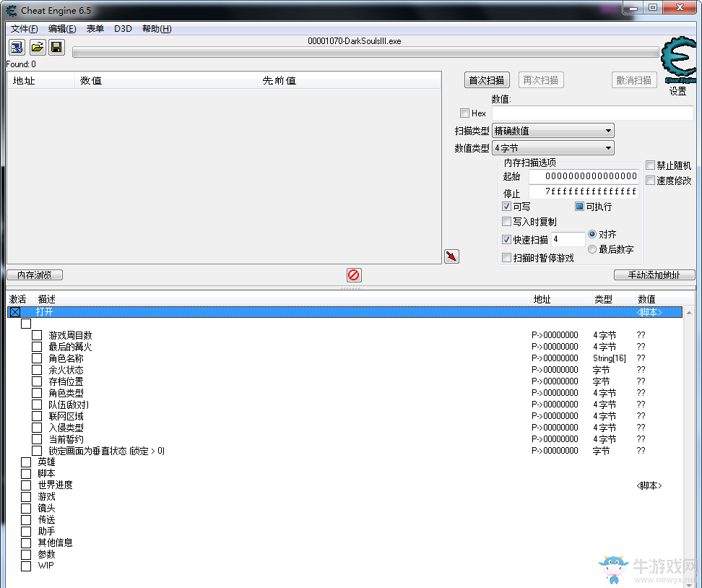This screenshot has height=588, width=702.
Task: Select the 其他信息 group row
Action: point(345,542)
